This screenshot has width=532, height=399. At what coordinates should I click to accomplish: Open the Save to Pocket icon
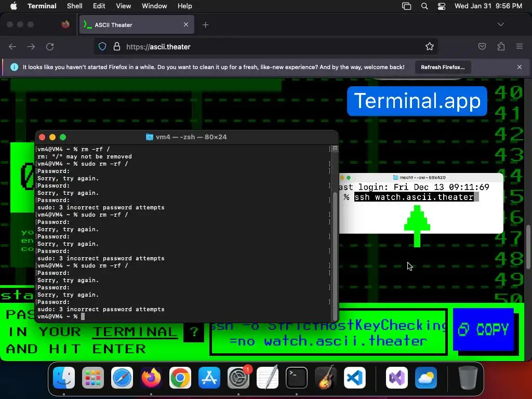click(482, 46)
